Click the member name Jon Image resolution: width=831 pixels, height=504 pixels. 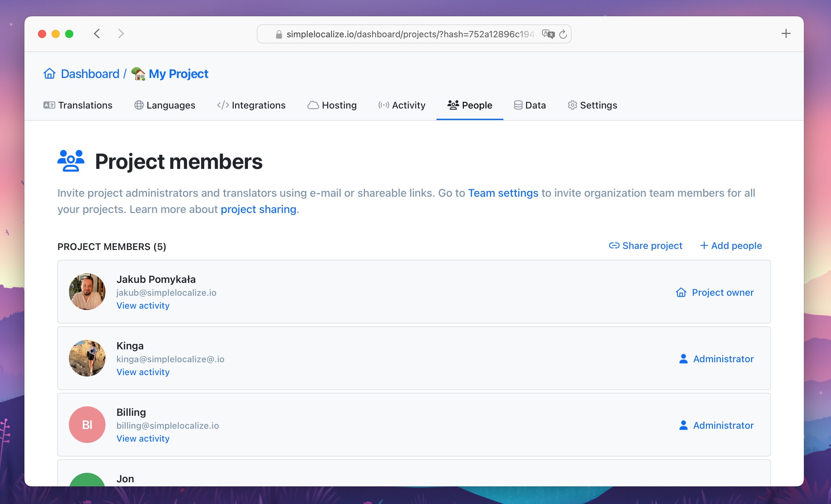click(x=125, y=479)
